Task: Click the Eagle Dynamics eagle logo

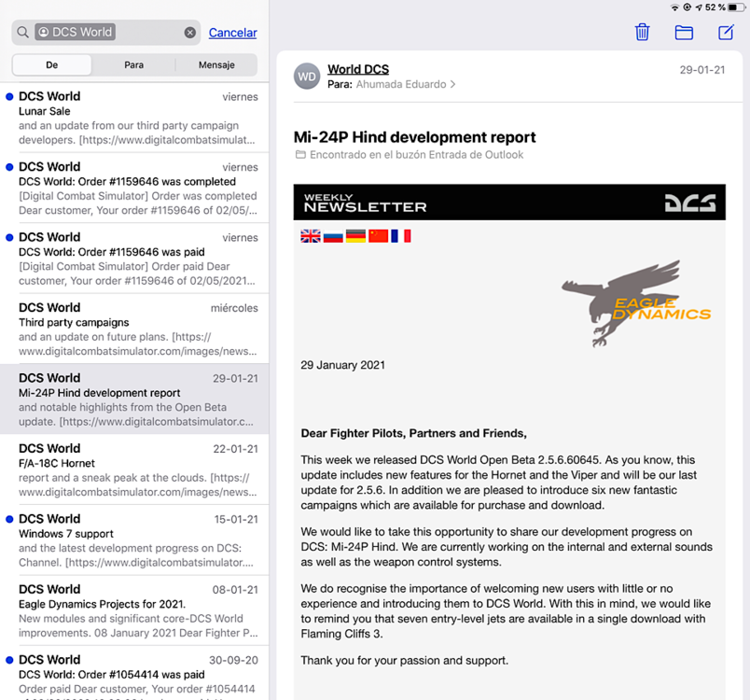Action: tap(635, 303)
